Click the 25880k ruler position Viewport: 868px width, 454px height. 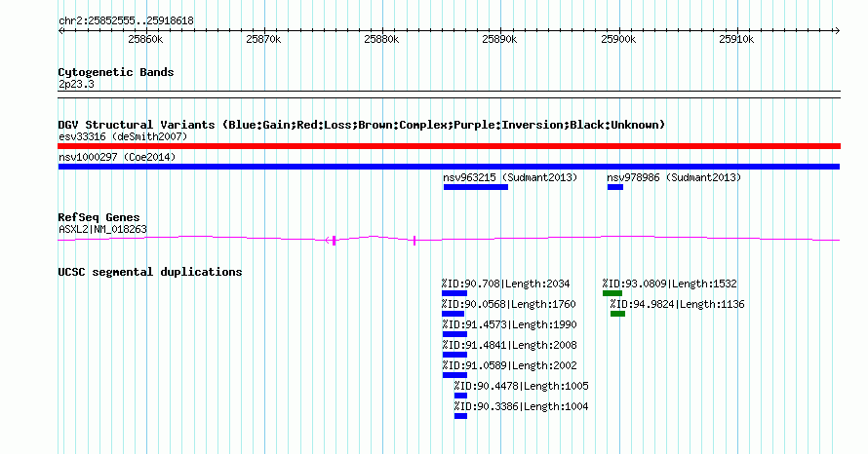381,39
